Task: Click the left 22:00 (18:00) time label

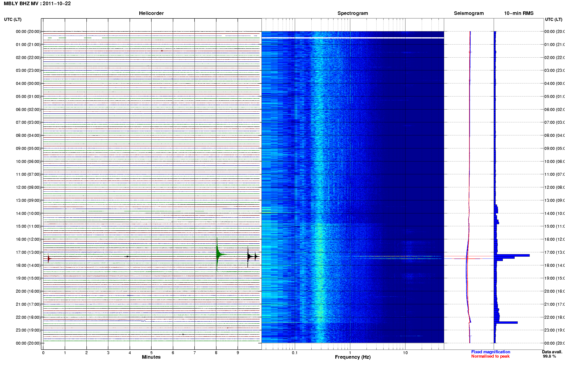Action: click(x=28, y=317)
